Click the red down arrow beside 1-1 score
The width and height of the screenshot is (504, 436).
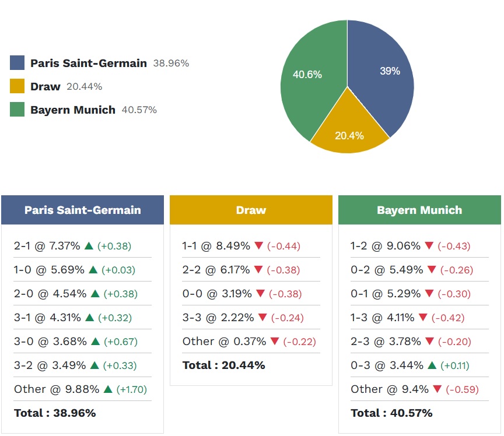[x=259, y=246]
